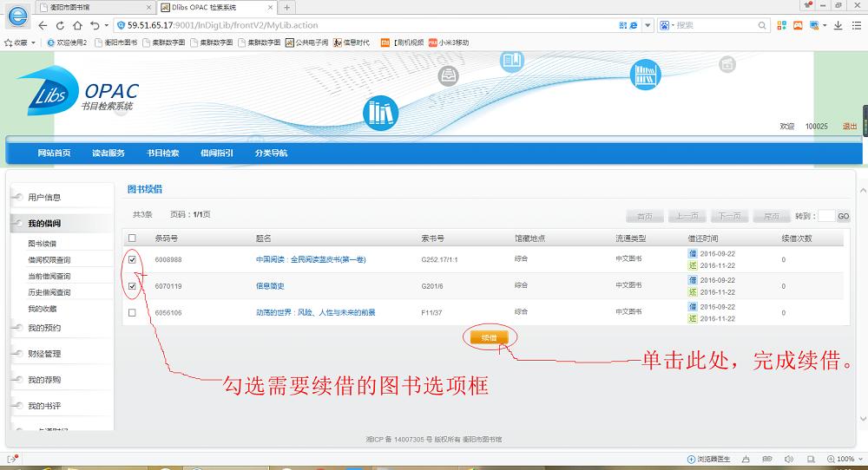Viewport: 868px width, 470px height.
Task: Open the undo arrow's dropdown caret
Action: point(106,25)
